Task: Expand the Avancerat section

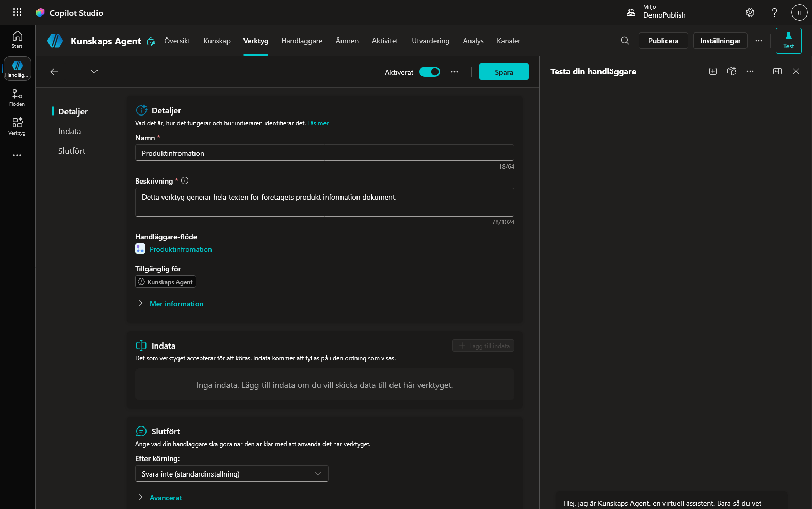Action: [x=160, y=498]
